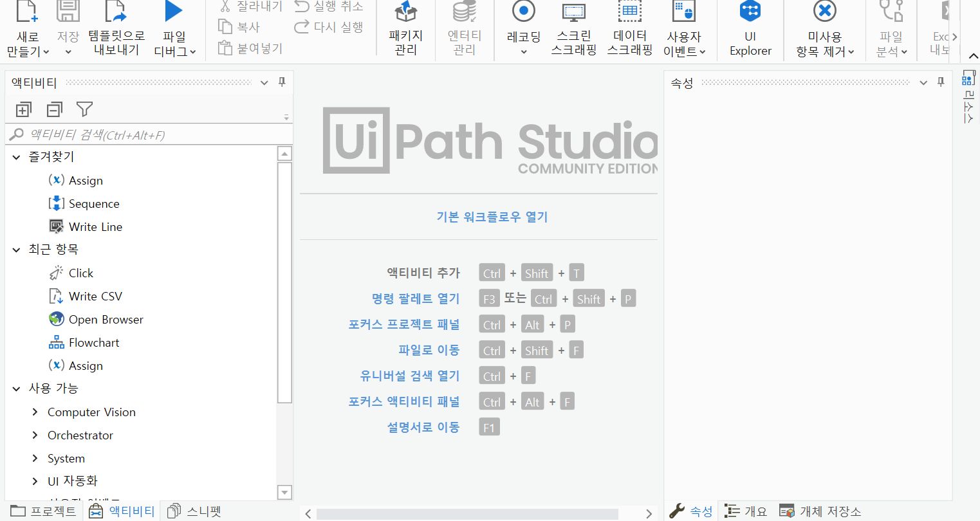Viewport: 980px width, 521px height.
Task: Open Properties (속성) panel options dropdown
Action: [x=923, y=82]
